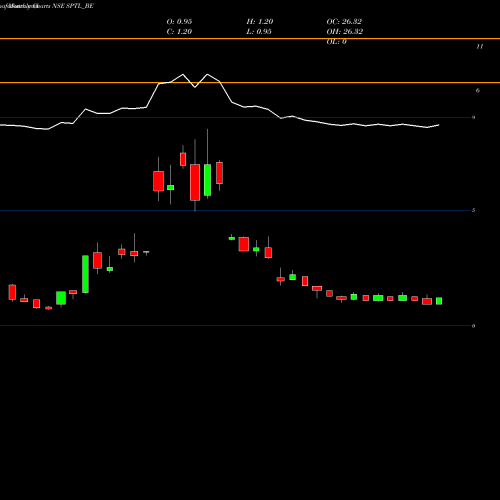Click the last green candle at chart's end
The height and width of the screenshot is (500, 500).
tap(439, 301)
